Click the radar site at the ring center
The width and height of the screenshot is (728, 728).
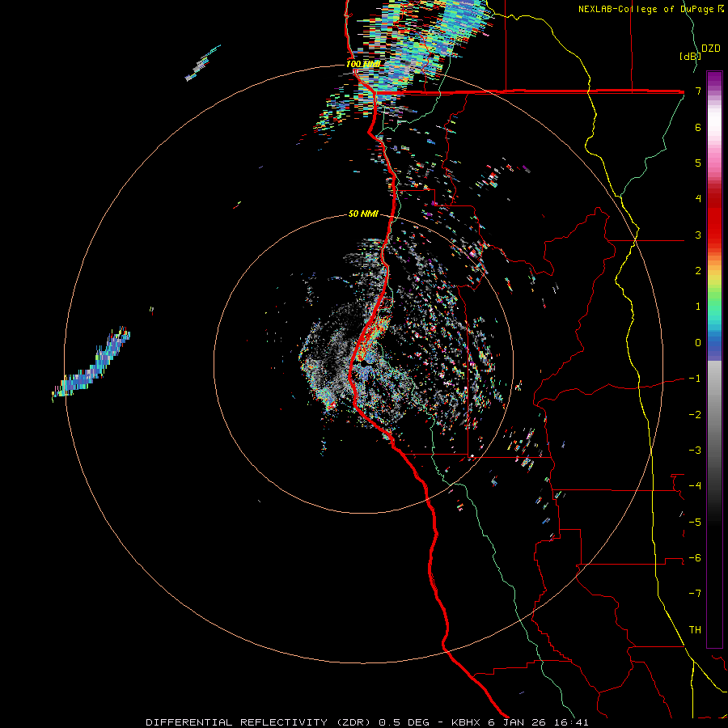click(x=363, y=363)
